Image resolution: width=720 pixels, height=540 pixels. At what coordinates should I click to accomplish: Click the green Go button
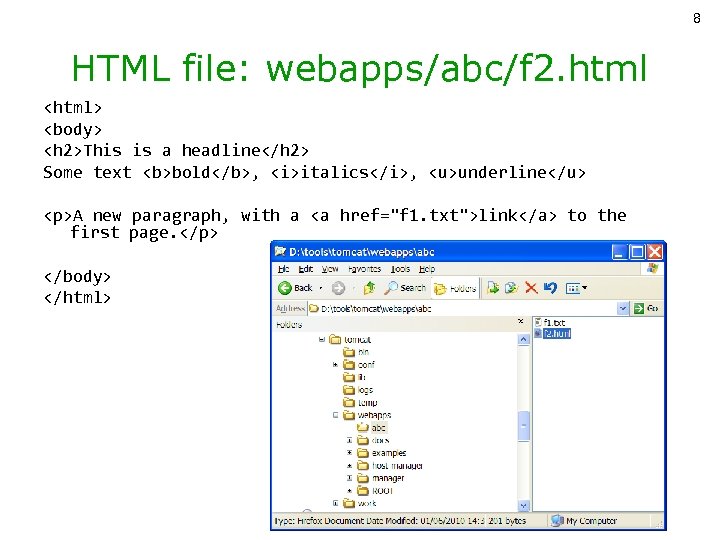(646, 309)
